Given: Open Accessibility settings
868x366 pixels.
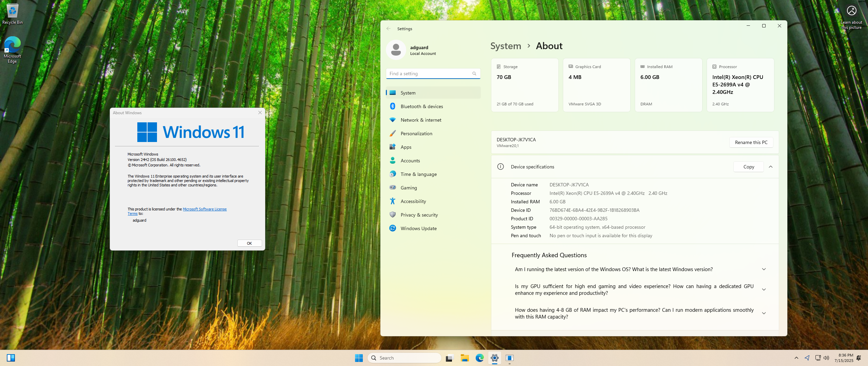Looking at the screenshot, I should coord(433,201).
